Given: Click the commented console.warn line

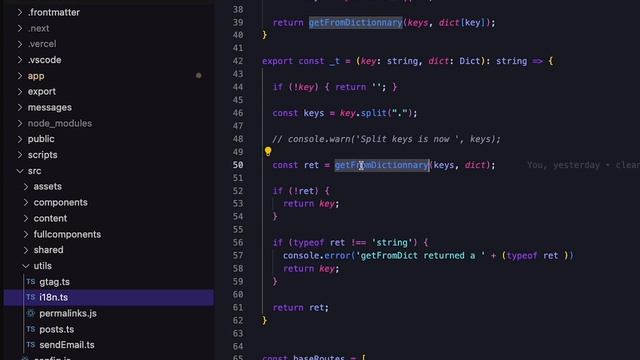Looking at the screenshot, I should pyautogui.click(x=386, y=139).
